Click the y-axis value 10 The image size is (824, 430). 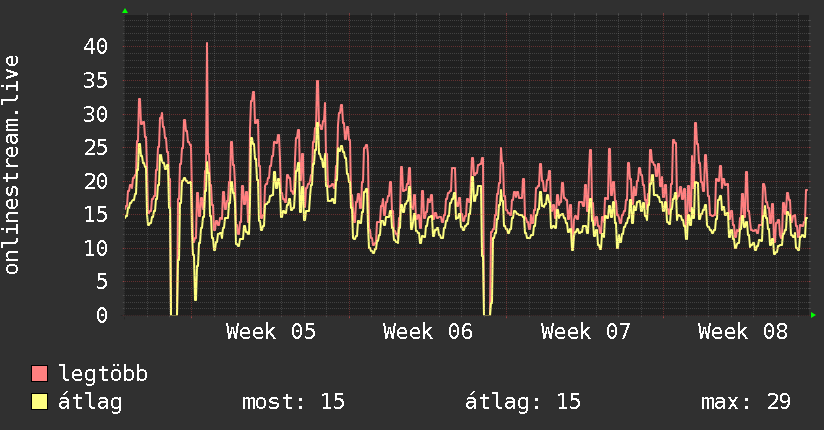(96, 248)
